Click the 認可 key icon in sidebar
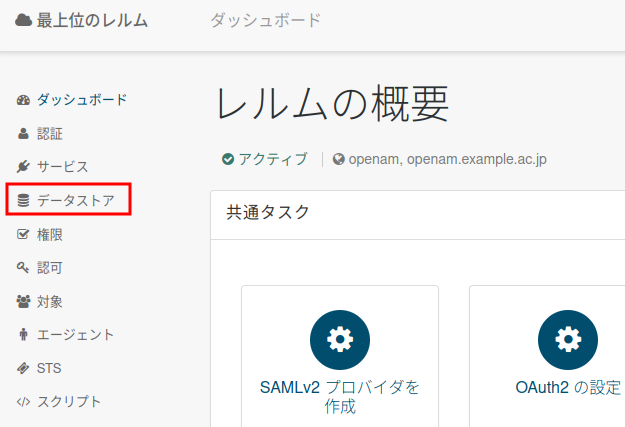 (x=24, y=268)
